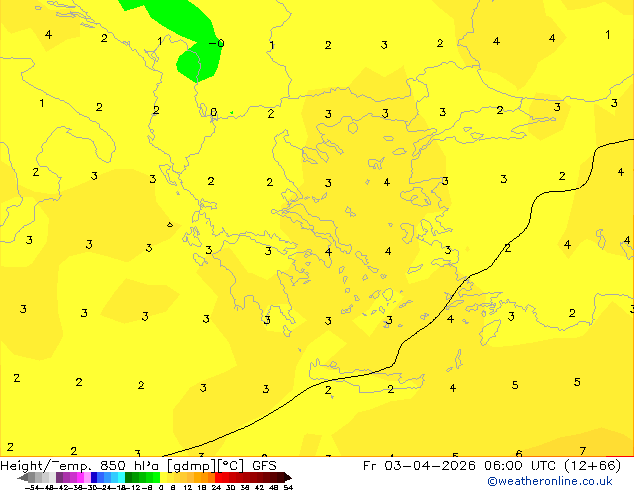The image size is (634, 490).
Task: Click the 'GFS' model label
Action: click(264, 466)
